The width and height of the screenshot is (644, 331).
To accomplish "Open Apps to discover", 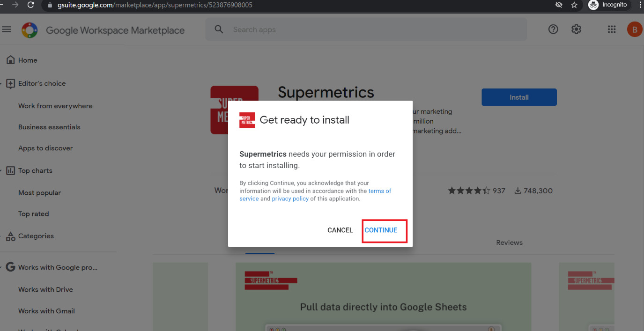I will (x=45, y=148).
